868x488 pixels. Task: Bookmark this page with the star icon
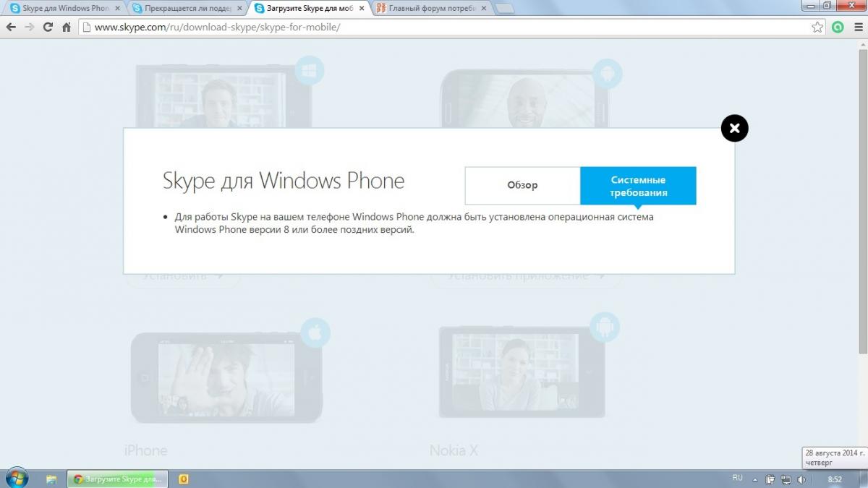click(817, 27)
